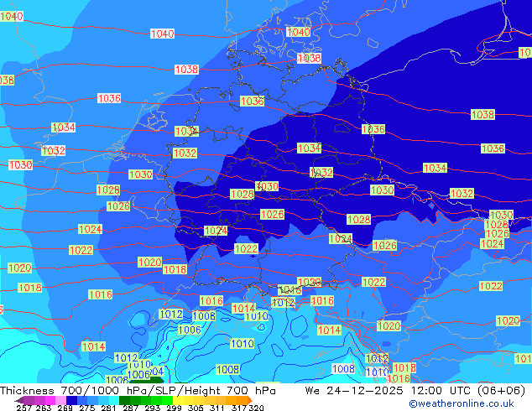Click the white-background 1036 isobar label

[x=109, y=98]
